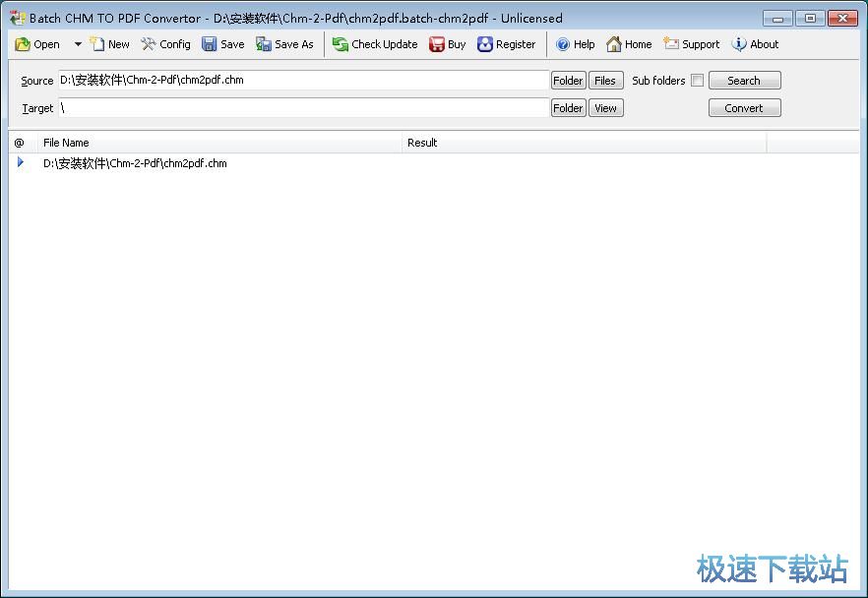Click the Search button
This screenshot has height=598, width=868.
(745, 81)
